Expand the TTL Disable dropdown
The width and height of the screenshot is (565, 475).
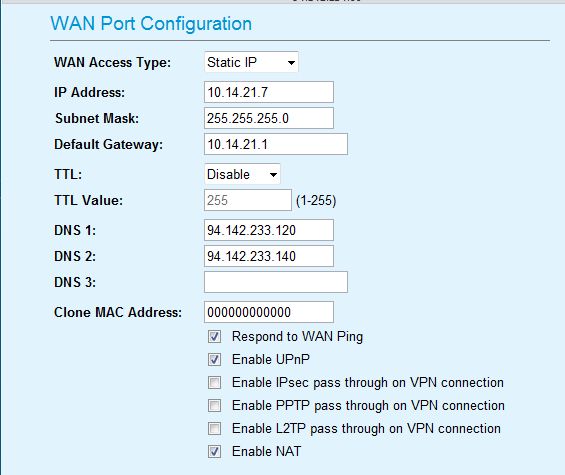242,174
